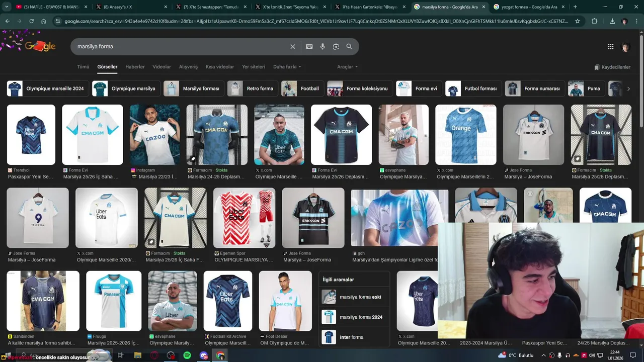Open the Chrome extensions puzzle icon
This screenshot has width=644, height=362.
pos(595,21)
